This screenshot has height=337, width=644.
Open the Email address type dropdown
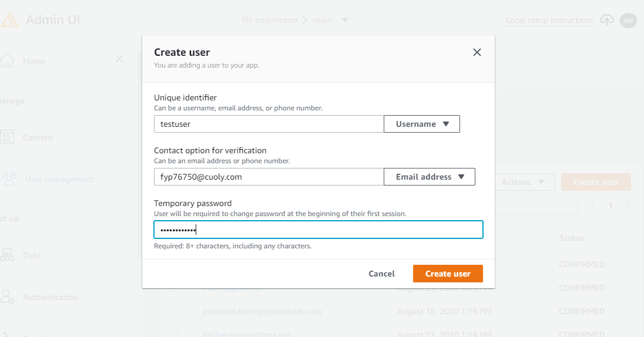click(430, 177)
